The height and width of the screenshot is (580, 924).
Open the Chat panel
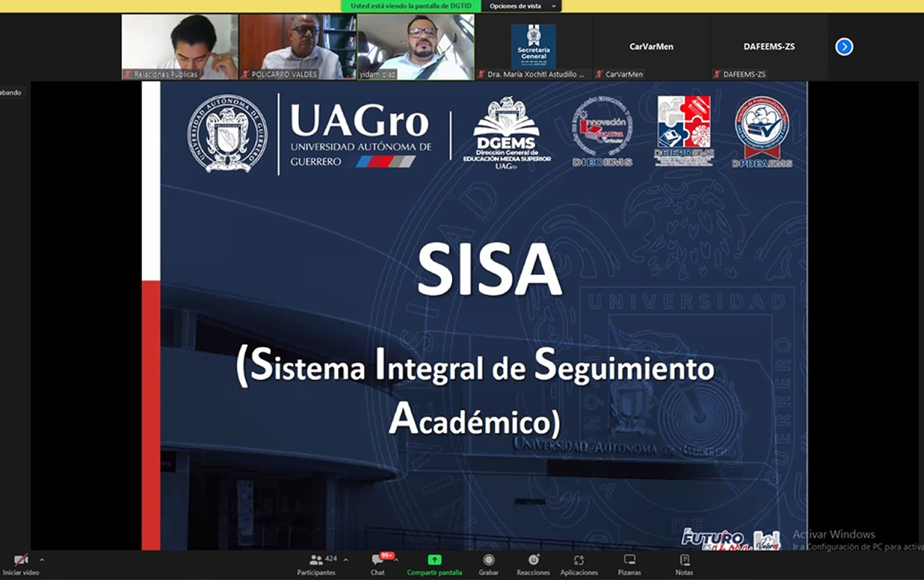pyautogui.click(x=378, y=565)
